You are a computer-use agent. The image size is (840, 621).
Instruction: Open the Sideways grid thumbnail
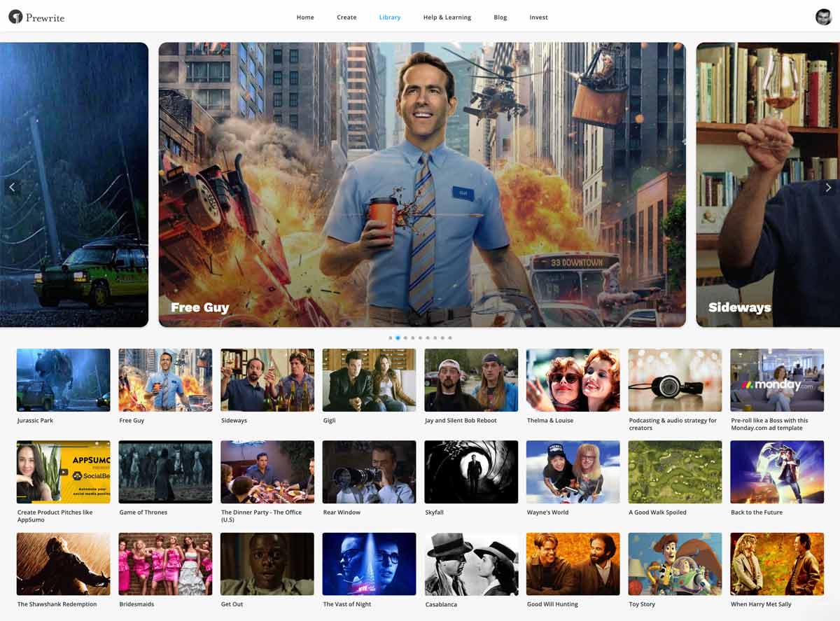coord(267,380)
